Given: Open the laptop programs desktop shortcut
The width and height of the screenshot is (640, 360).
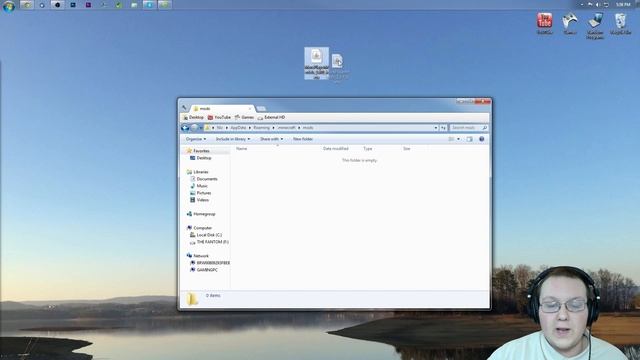Looking at the screenshot, I should (595, 26).
